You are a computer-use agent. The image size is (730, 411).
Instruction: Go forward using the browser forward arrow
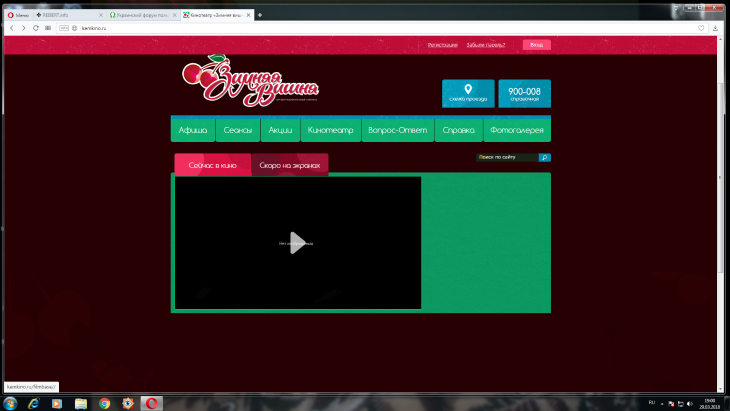coord(23,28)
